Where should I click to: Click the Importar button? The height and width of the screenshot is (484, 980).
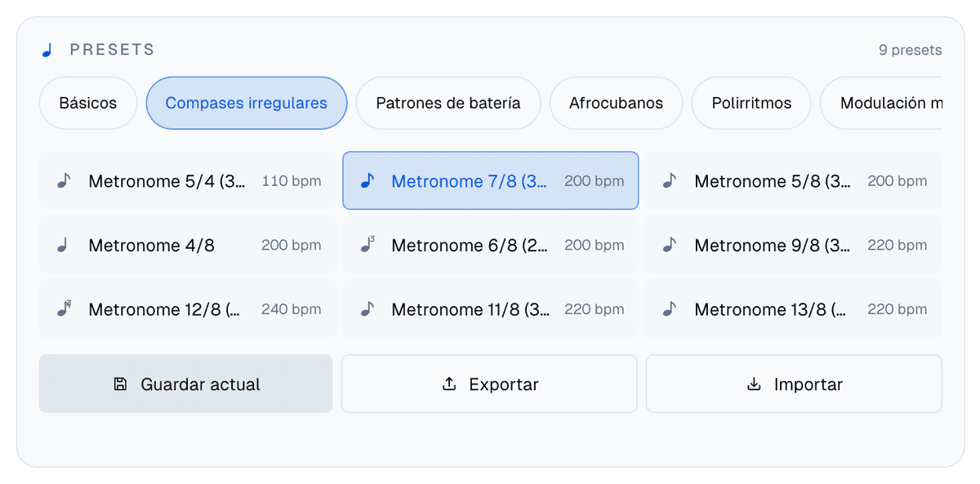click(794, 384)
